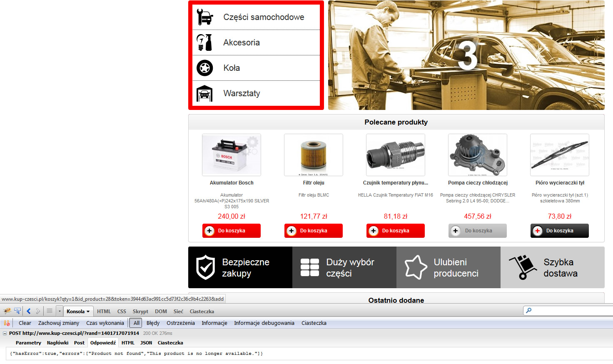Open the small dropdown arrow left of Konsola

click(60, 311)
